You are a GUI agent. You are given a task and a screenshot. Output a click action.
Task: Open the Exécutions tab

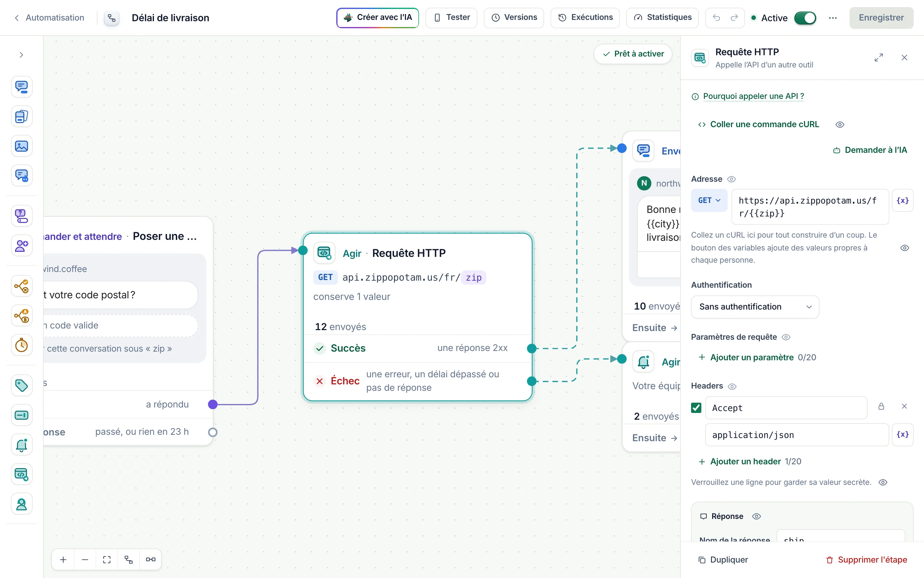[585, 18]
